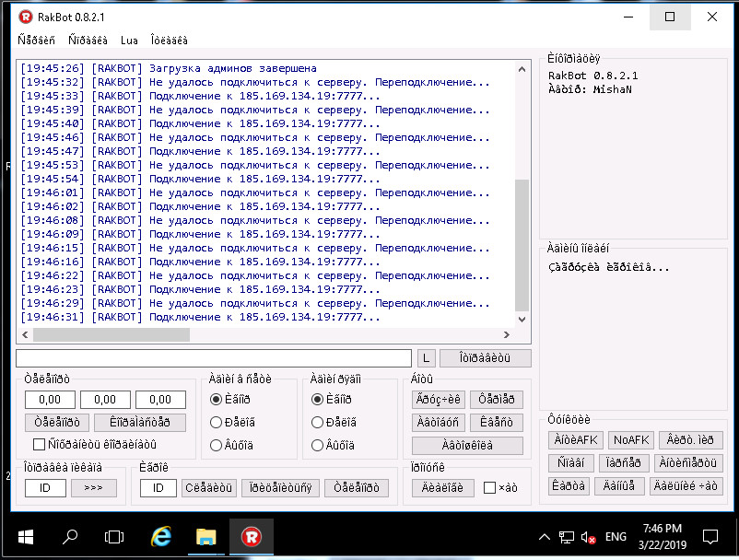The image size is (739, 560).
Task: Launch Internet Explorer from taskbar
Action: click(x=160, y=537)
